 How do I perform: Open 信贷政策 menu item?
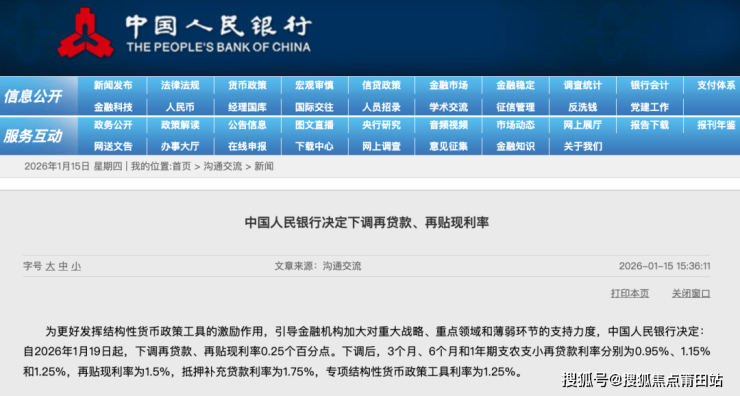coord(381,85)
